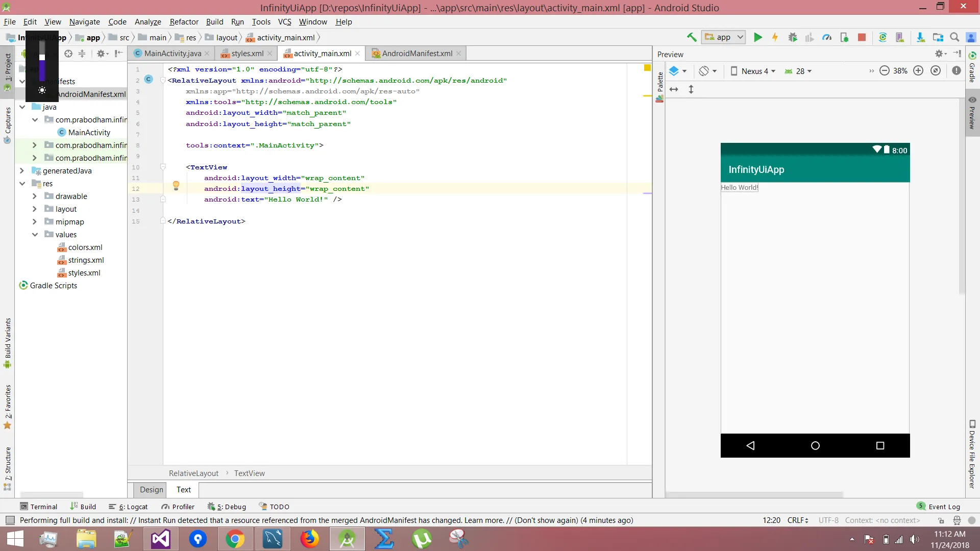
Task: Switch to the Design view tab
Action: click(x=152, y=490)
